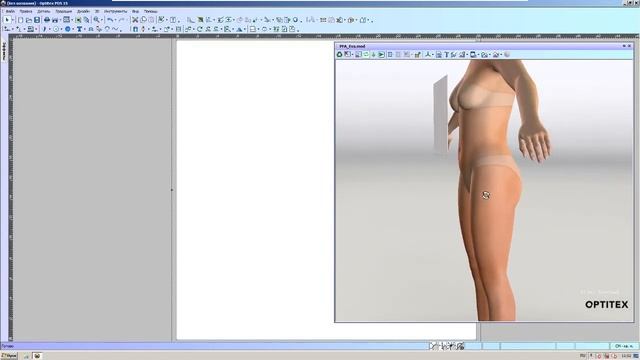The image size is (640, 360).
Task: Click the white pattern working area
Action: [x=255, y=190]
